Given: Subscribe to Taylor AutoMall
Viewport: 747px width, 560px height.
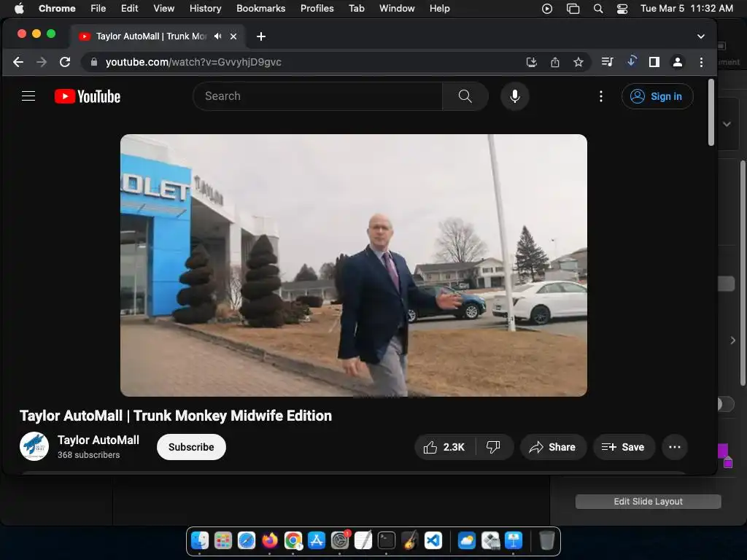Looking at the screenshot, I should (191, 447).
